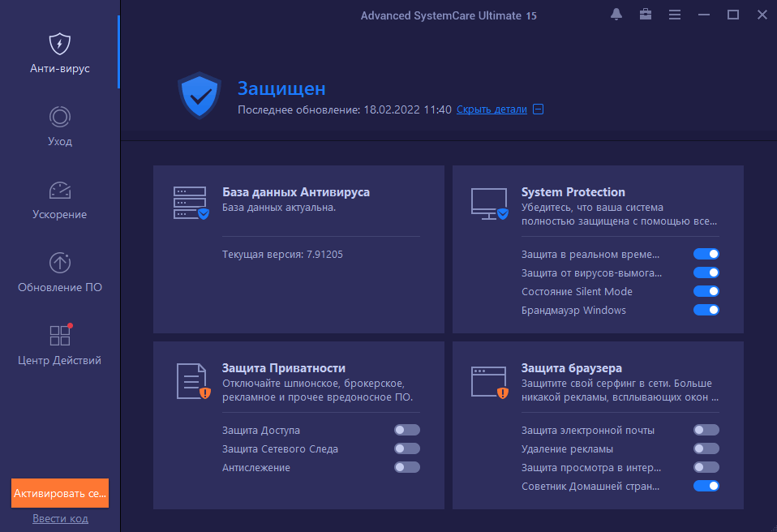Image resolution: width=777 pixels, height=532 pixels.
Task: Toggle Брандмауэр Windows switch
Action: [x=706, y=310]
